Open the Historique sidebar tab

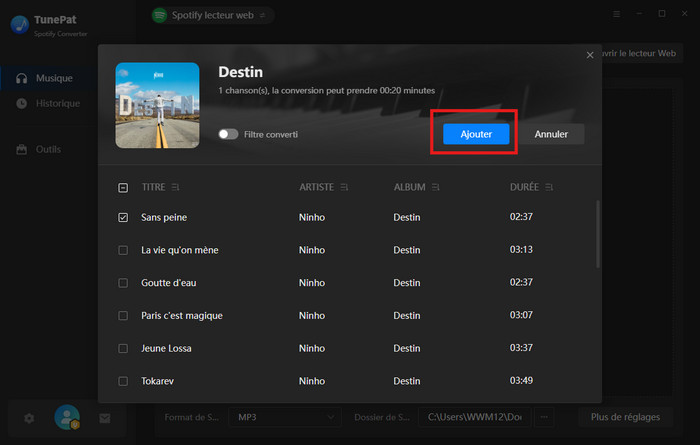(57, 103)
